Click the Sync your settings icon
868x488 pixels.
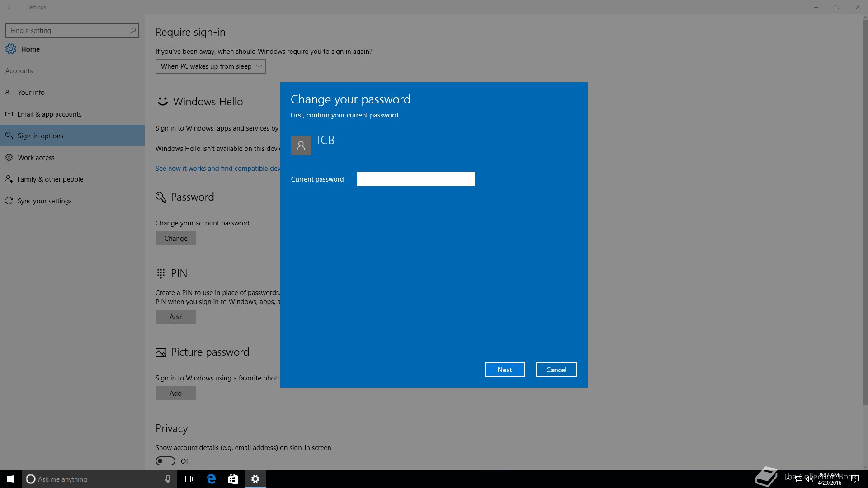point(9,201)
